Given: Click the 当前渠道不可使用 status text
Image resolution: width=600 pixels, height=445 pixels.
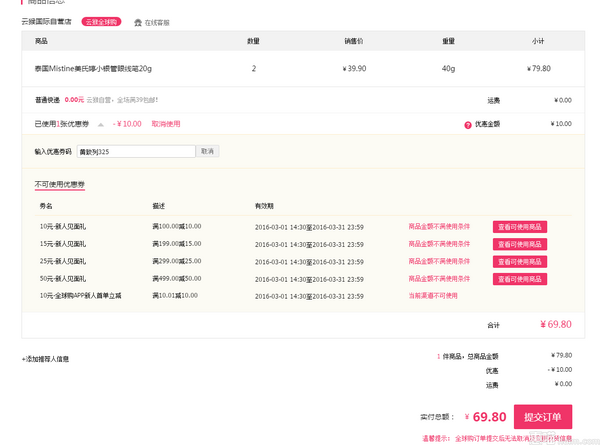Looking at the screenshot, I should (433, 295).
